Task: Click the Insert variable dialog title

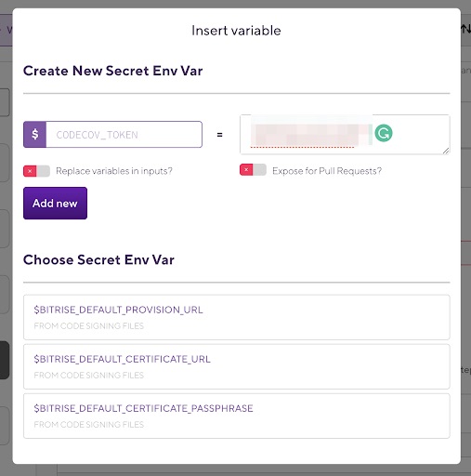Action: (x=236, y=31)
